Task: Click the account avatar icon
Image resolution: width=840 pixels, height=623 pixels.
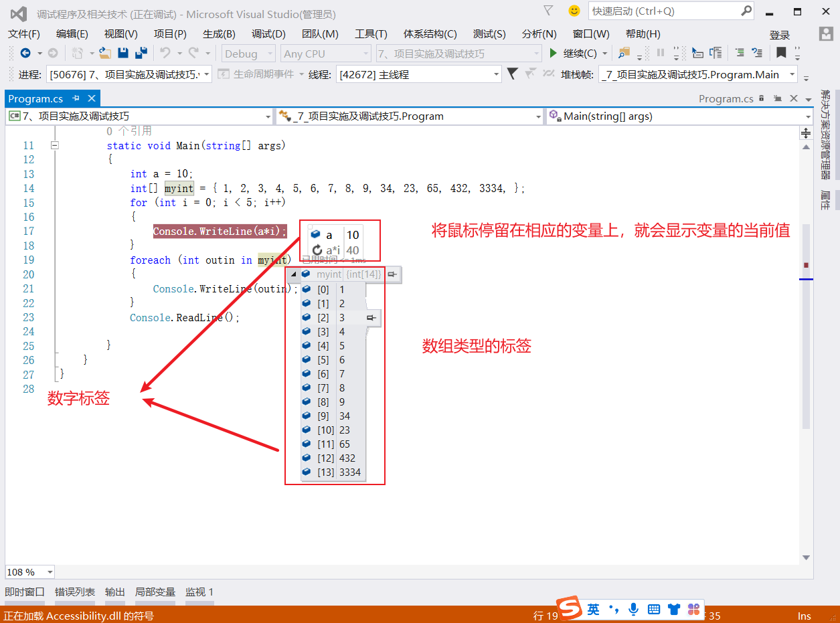Action: tap(826, 33)
